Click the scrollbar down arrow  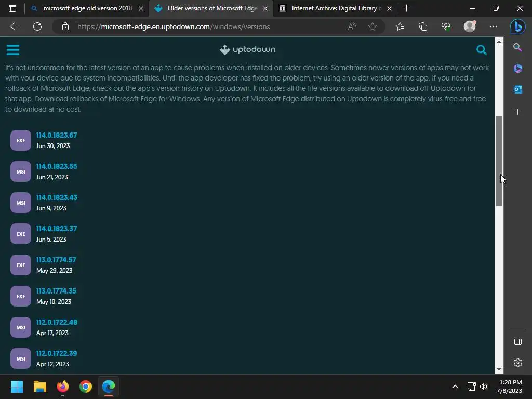click(499, 369)
